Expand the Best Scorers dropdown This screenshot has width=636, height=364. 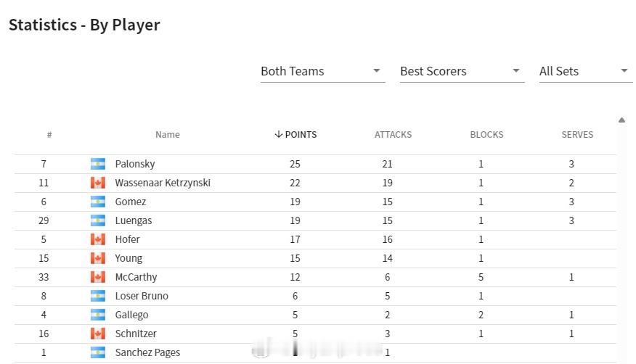click(x=462, y=71)
